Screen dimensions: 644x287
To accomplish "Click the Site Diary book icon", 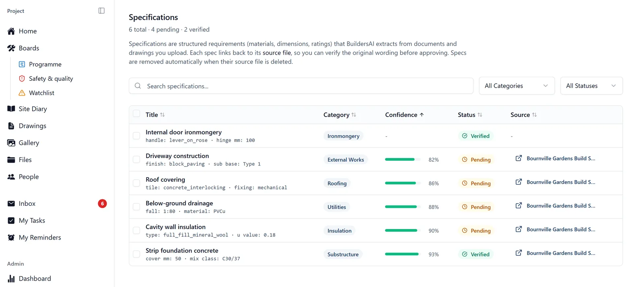I will tap(11, 109).
